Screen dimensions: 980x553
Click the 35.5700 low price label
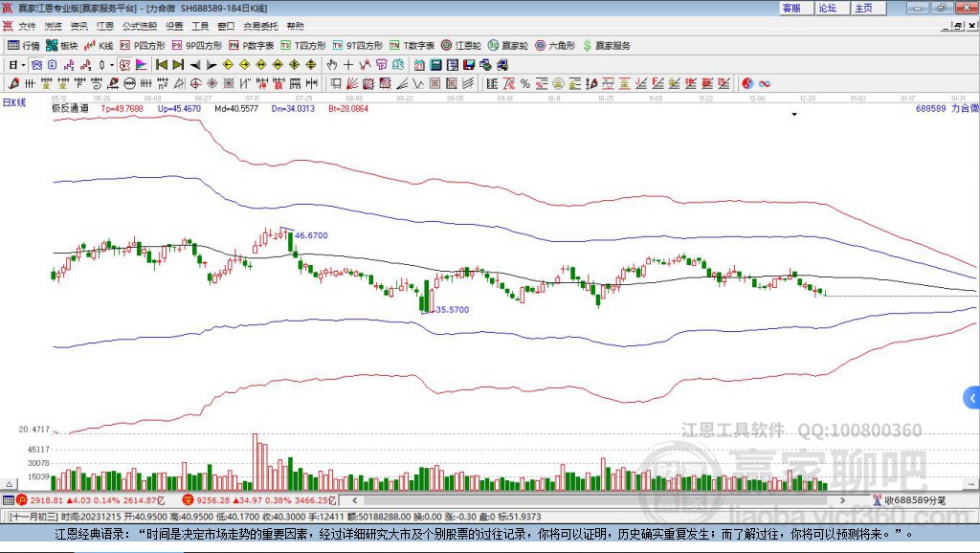click(453, 309)
